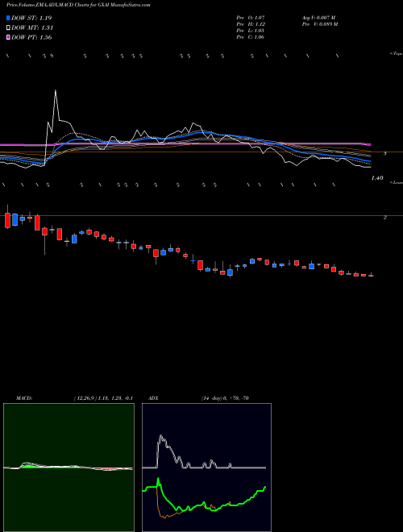Viewport: 403px width, 532px height.
Task: Click the MACD '(12,26,9)' parameter values
Action: coord(103,398)
